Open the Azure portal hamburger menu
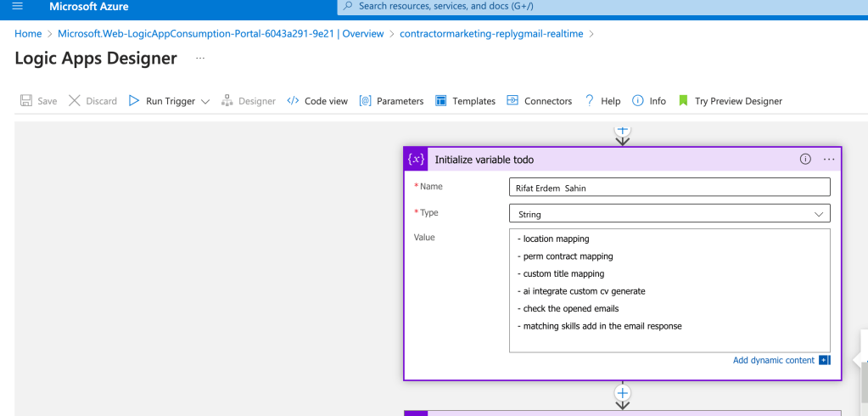 point(17,6)
